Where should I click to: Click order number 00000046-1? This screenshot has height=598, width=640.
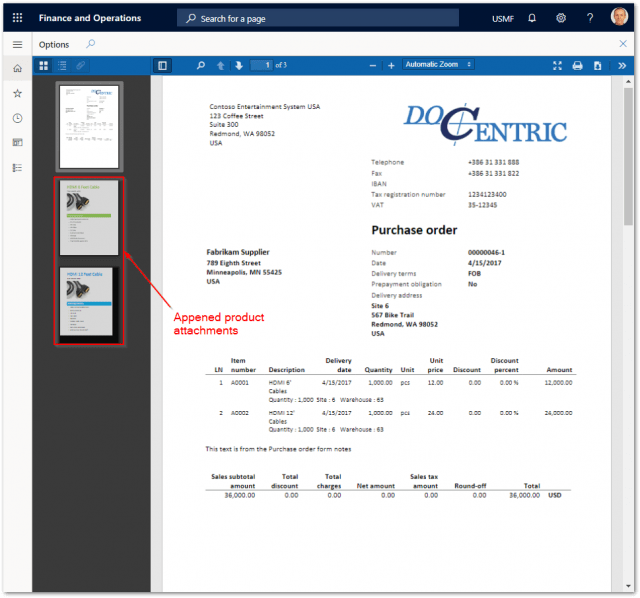point(486,252)
